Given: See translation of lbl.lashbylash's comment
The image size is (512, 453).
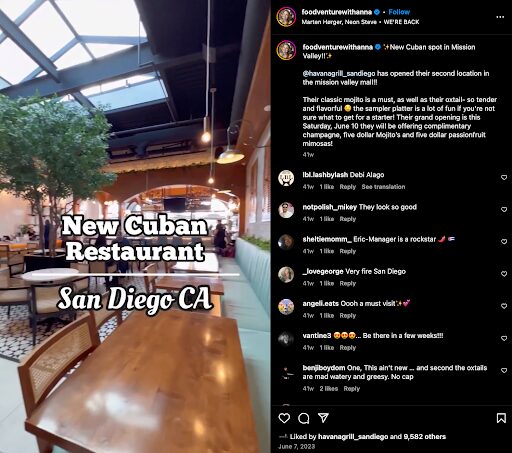Looking at the screenshot, I should coord(383,187).
